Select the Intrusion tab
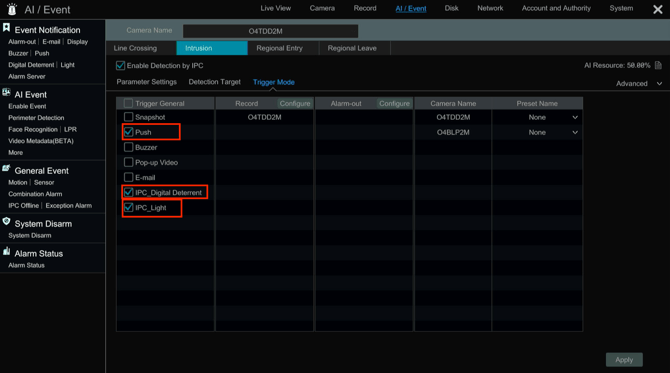Screen dimensions: 670x373 (x=212, y=48)
